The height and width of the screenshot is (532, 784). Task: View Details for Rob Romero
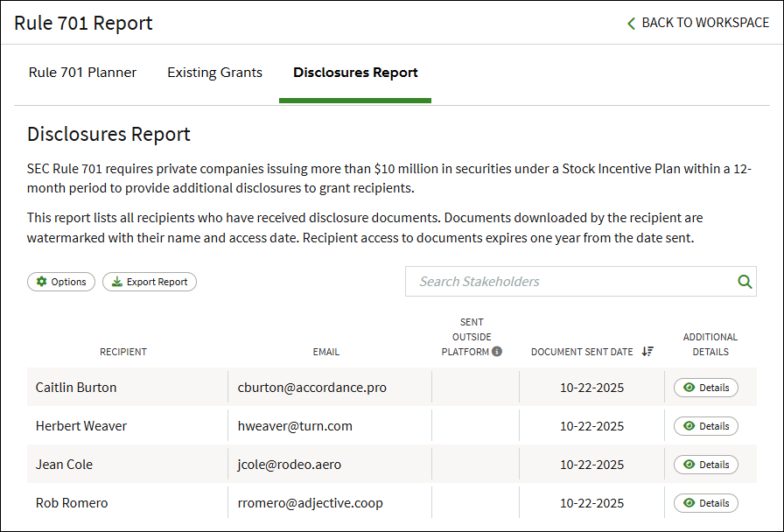pos(705,503)
